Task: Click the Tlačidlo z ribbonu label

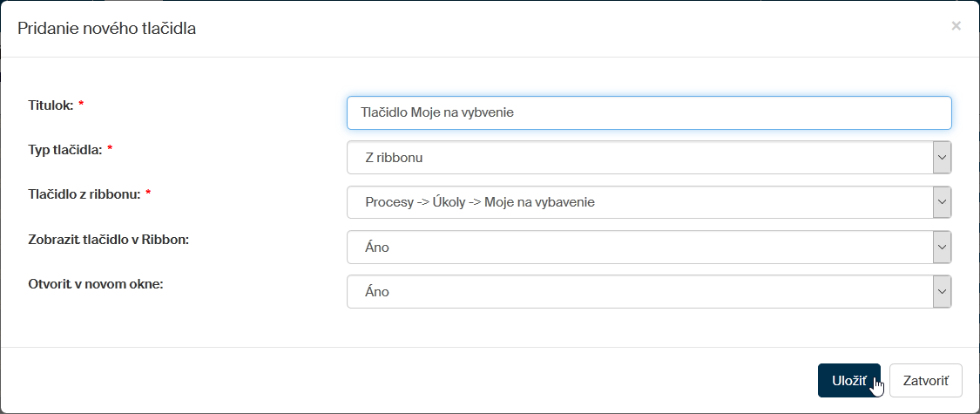Action: tap(84, 193)
